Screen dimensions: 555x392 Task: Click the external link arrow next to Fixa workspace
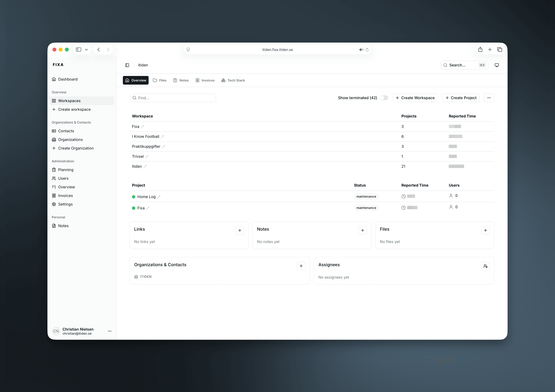click(142, 127)
